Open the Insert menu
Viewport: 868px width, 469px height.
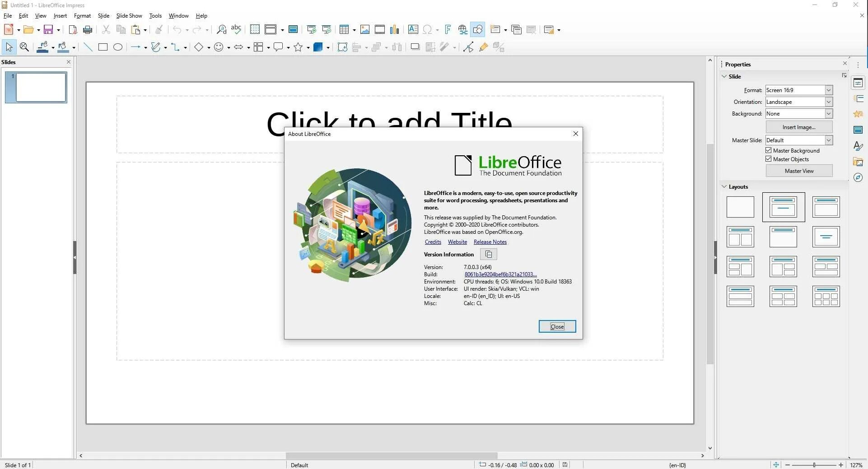click(60, 16)
